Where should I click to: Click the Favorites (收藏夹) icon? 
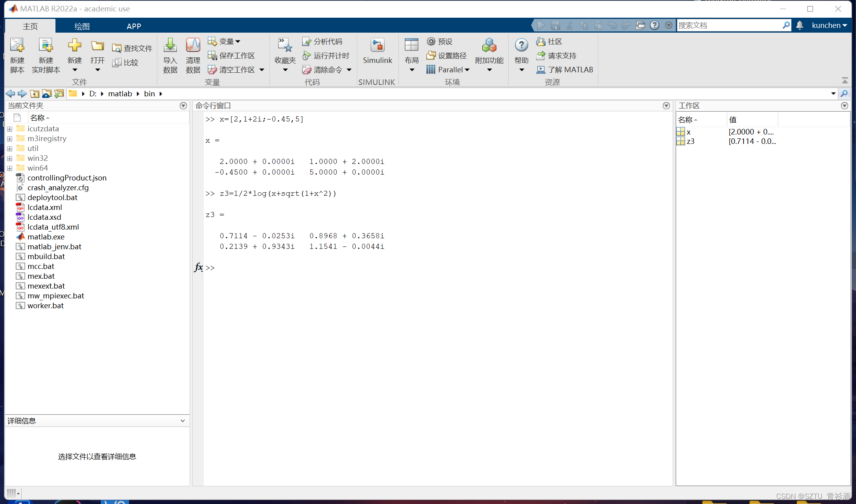pos(285,46)
